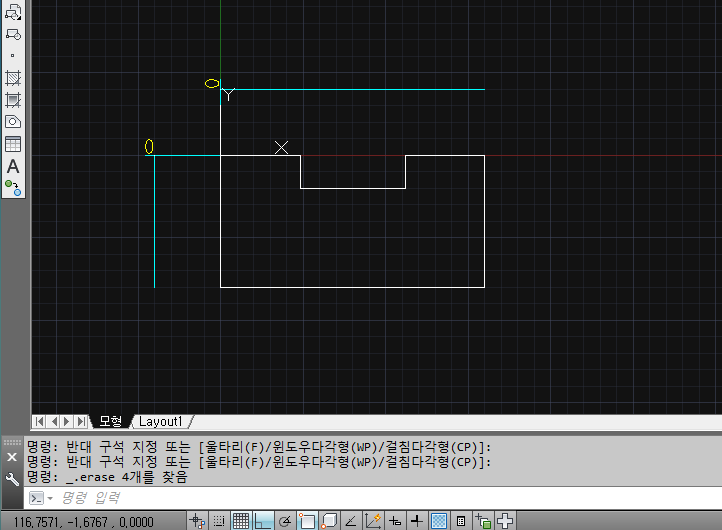722x530 pixels.
Task: Go to previous layout tab arrow
Action: [54, 421]
